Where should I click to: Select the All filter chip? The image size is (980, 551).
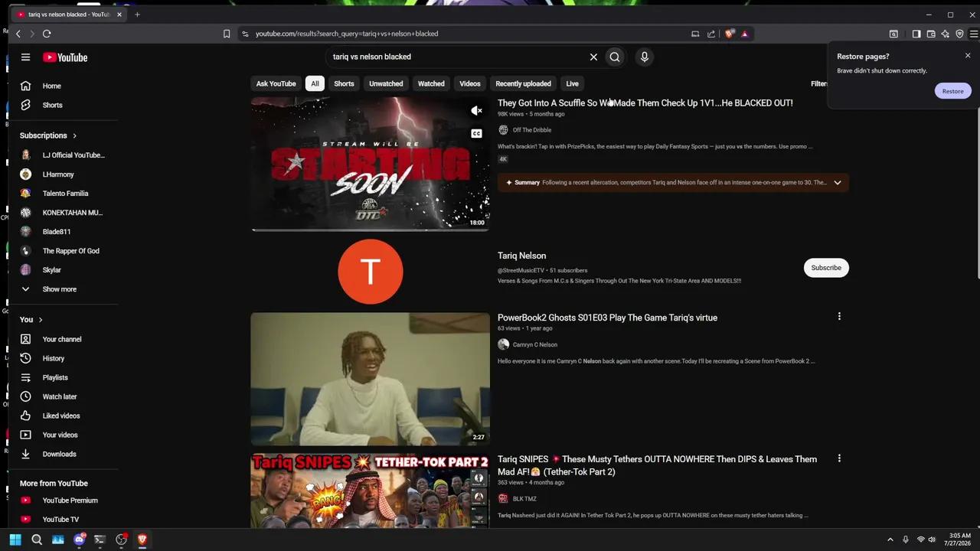click(x=315, y=83)
